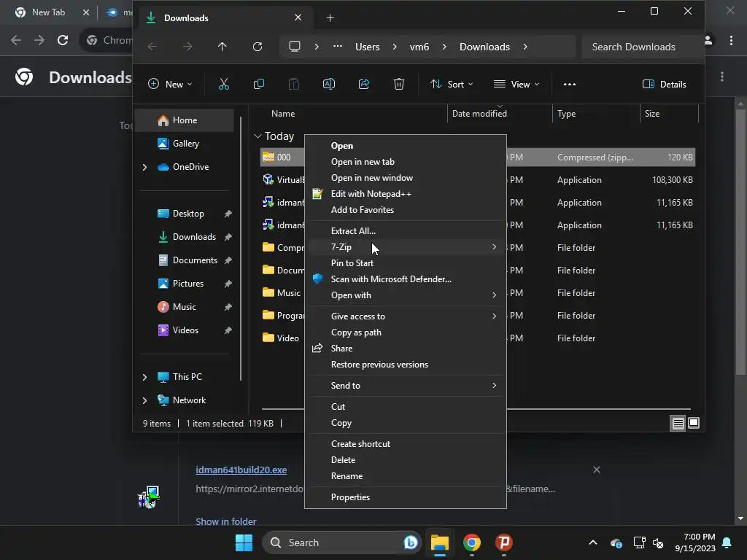Open Chrome three-dot menu
This screenshot has height=560, width=747.
pos(731,41)
